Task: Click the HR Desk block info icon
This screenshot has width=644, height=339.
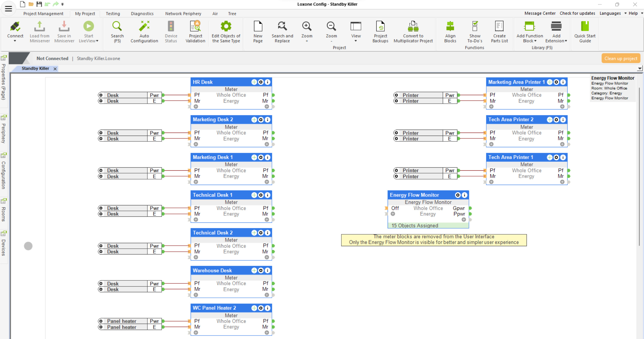Action: (268, 82)
